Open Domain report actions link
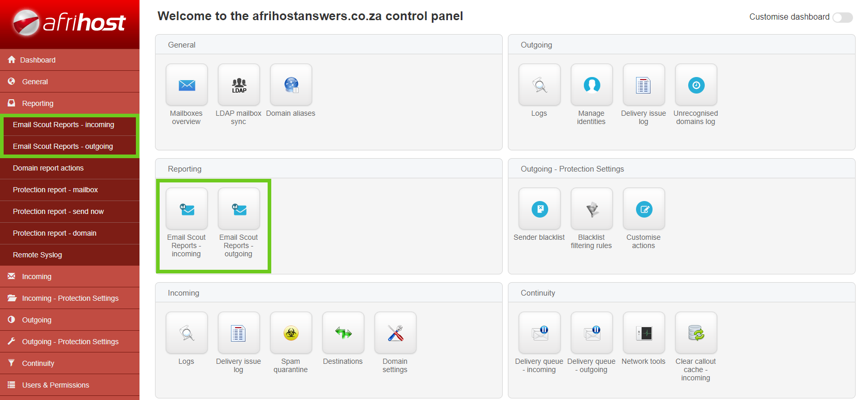This screenshot has height=400, width=868. (x=48, y=168)
